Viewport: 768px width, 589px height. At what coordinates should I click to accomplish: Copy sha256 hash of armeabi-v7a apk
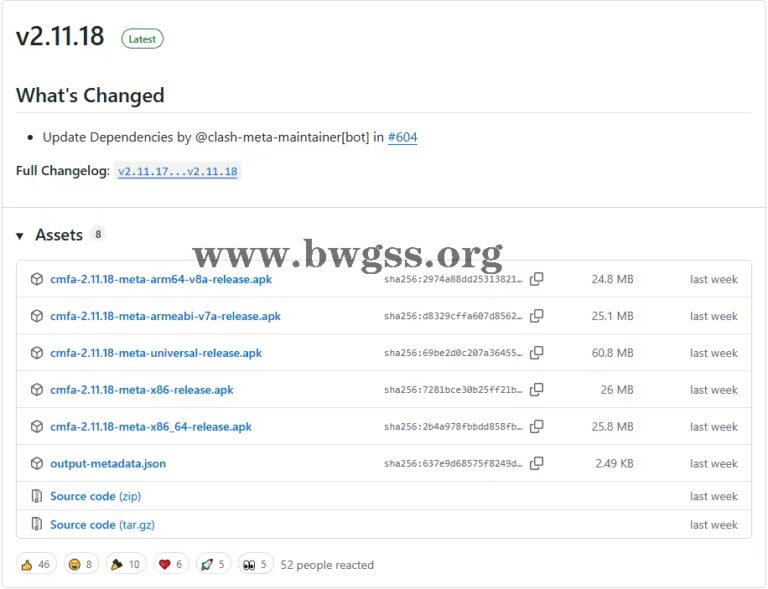click(x=536, y=316)
